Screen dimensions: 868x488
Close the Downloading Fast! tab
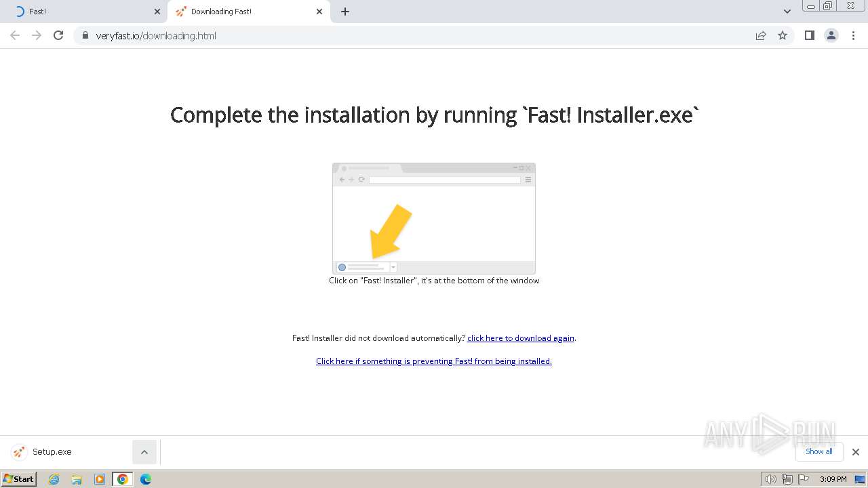click(x=319, y=12)
